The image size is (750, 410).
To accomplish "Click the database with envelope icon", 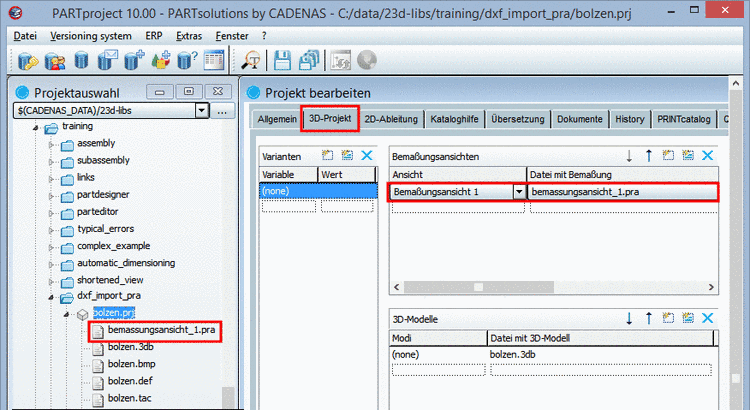I will coord(108,60).
